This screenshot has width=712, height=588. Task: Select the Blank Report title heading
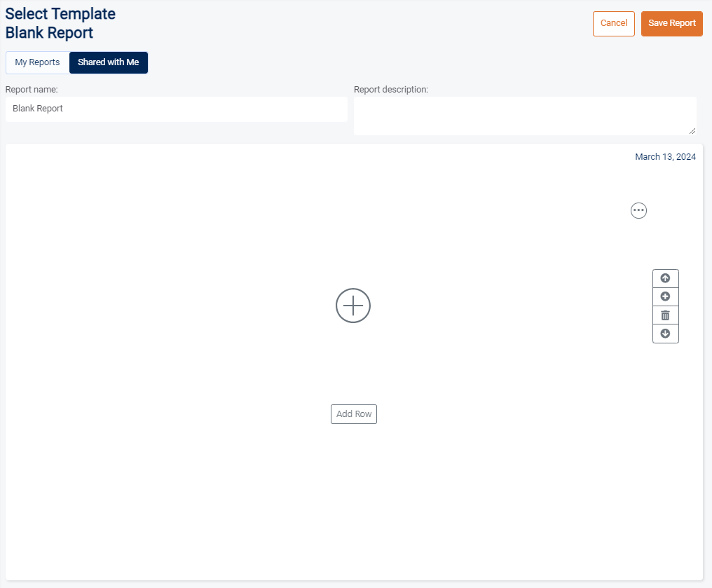(49, 33)
